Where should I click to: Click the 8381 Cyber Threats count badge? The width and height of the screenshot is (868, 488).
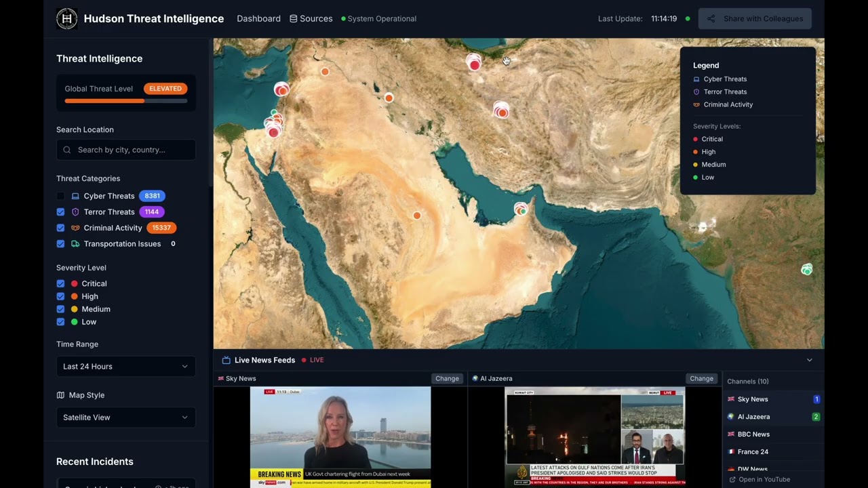tap(152, 196)
